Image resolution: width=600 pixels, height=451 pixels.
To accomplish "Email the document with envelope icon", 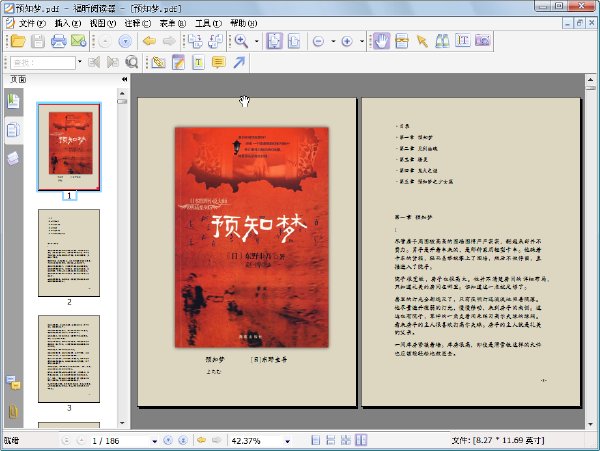I will (x=78, y=41).
